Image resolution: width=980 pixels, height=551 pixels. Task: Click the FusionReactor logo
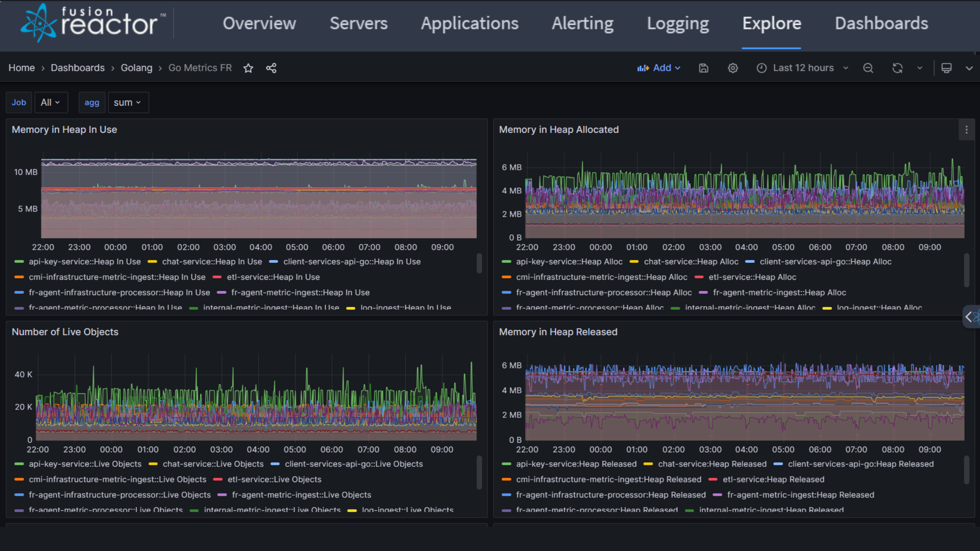point(93,23)
